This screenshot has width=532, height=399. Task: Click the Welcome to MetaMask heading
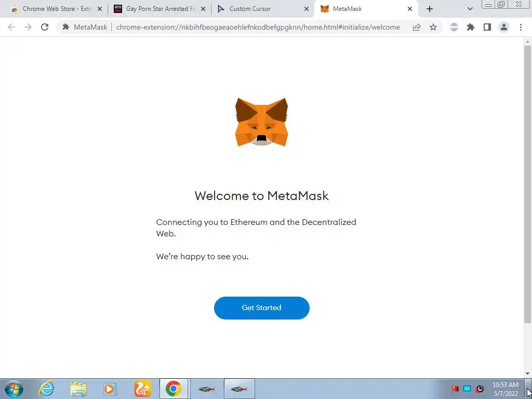tap(262, 196)
